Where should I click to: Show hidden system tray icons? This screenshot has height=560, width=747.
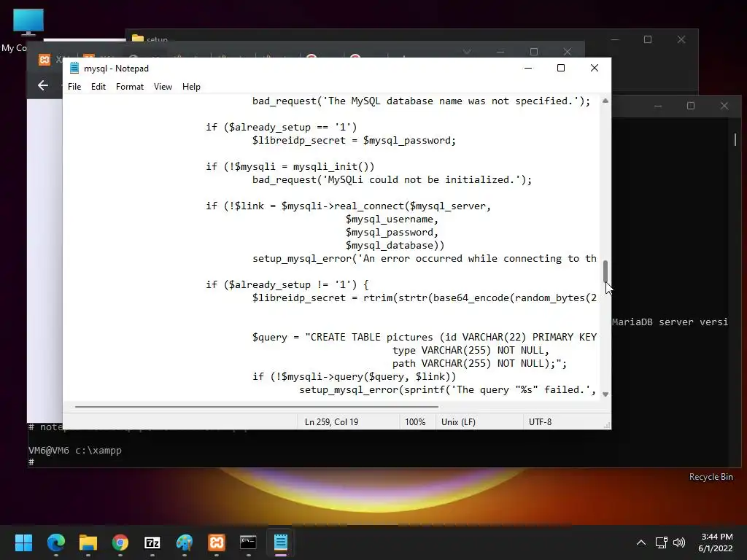click(x=641, y=542)
